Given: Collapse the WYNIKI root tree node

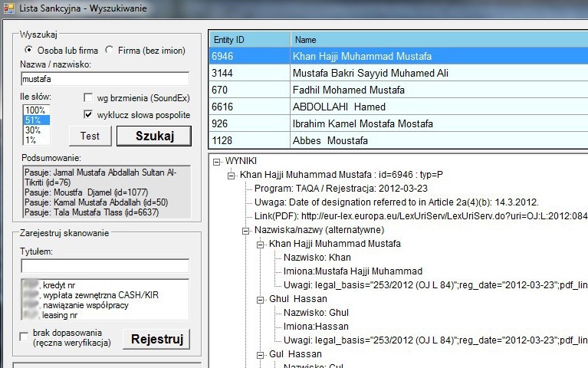Looking at the screenshot, I should pyautogui.click(x=216, y=161).
